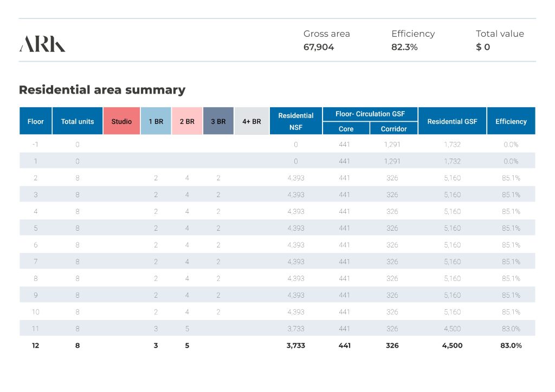
Task: Click the Gross area value 67,904
Action: click(x=319, y=47)
